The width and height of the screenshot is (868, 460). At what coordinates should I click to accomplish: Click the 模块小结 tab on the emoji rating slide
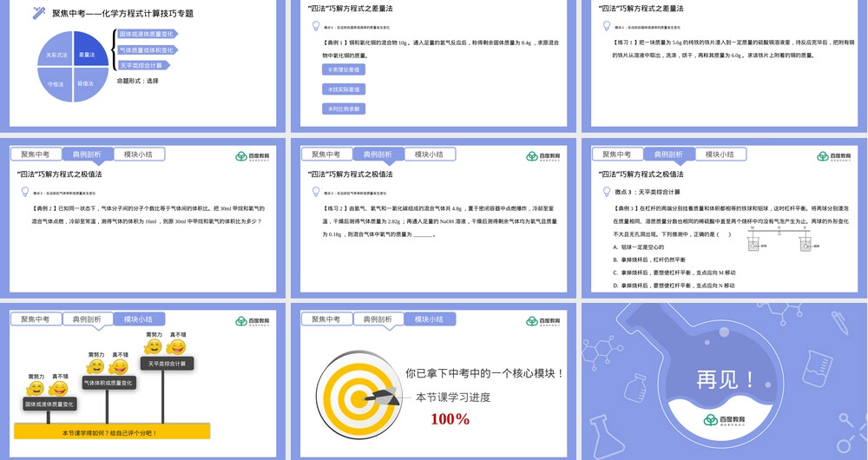[x=138, y=319]
